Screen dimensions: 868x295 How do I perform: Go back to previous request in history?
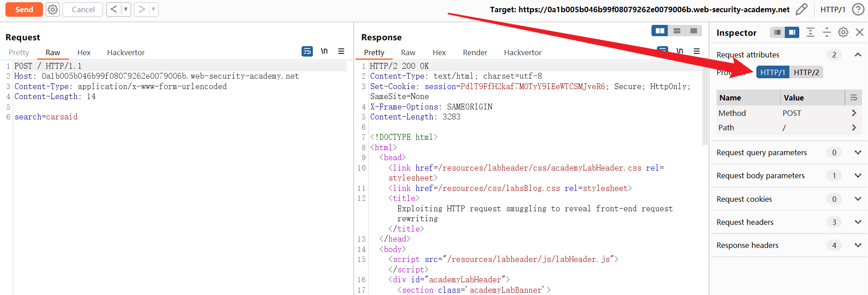[114, 10]
